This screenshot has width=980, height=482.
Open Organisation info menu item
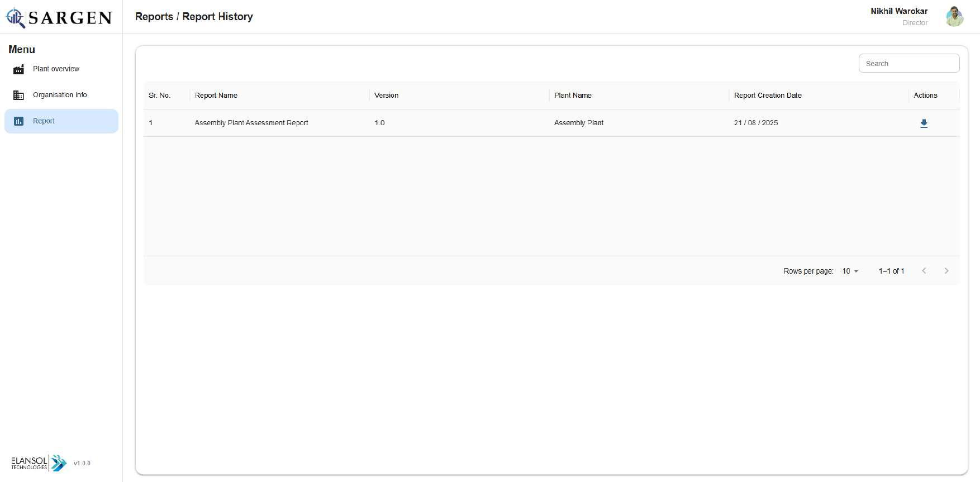60,95
